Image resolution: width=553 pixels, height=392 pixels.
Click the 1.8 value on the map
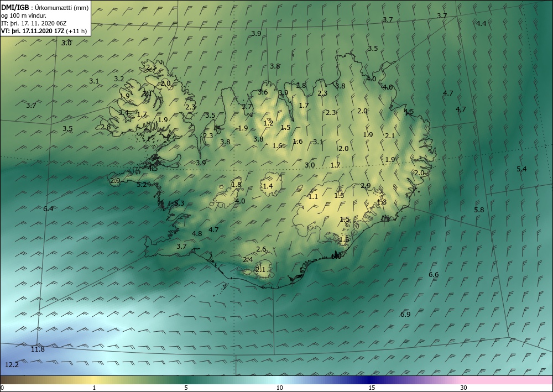click(x=236, y=184)
